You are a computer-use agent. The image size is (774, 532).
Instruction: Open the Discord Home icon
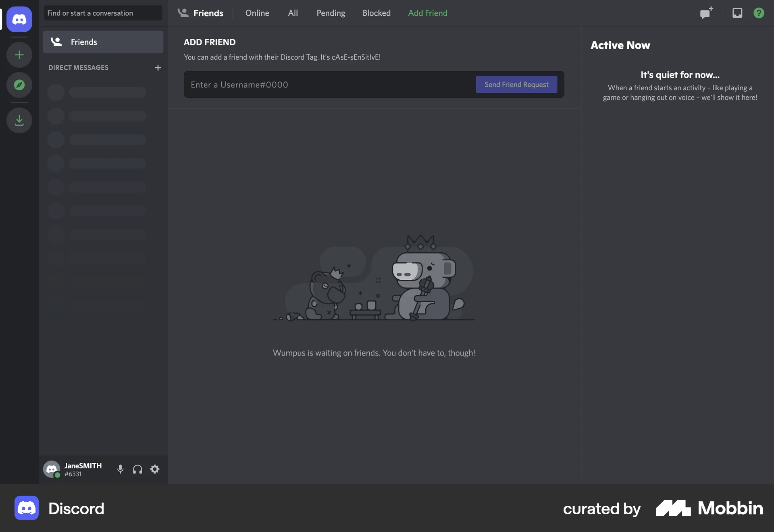pyautogui.click(x=19, y=19)
